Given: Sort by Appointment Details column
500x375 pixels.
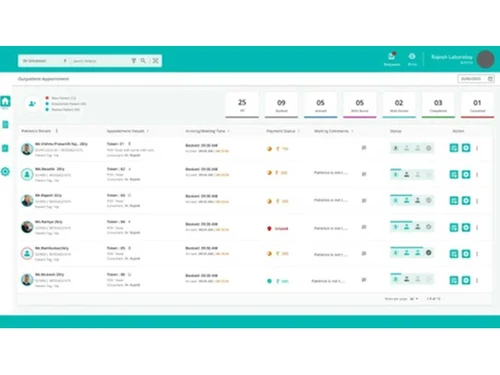Looking at the screenshot, I should coord(148,131).
